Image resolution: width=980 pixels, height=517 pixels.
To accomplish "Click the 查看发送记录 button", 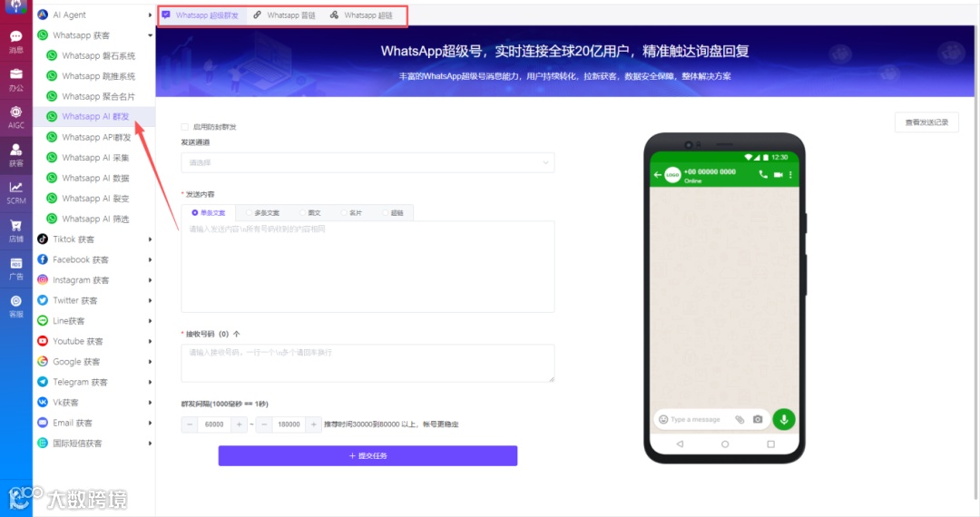I will click(926, 122).
